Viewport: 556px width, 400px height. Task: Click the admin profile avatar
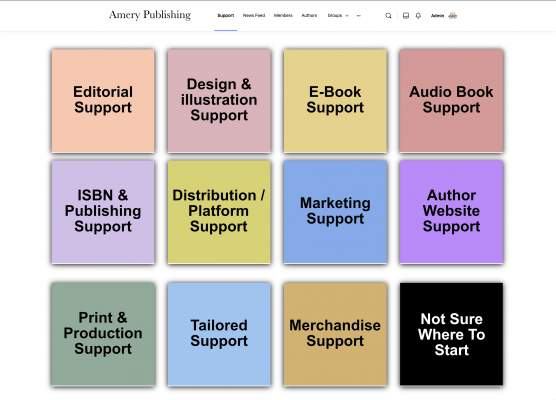point(453,15)
